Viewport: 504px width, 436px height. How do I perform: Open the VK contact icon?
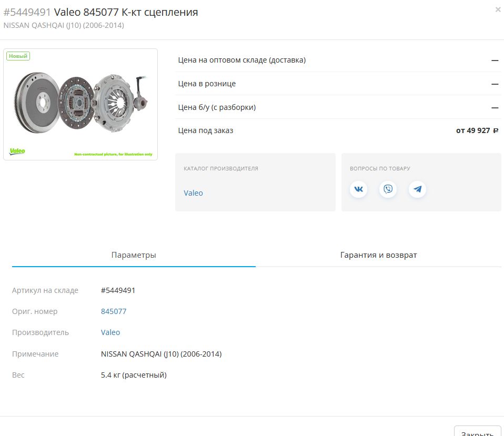point(358,189)
